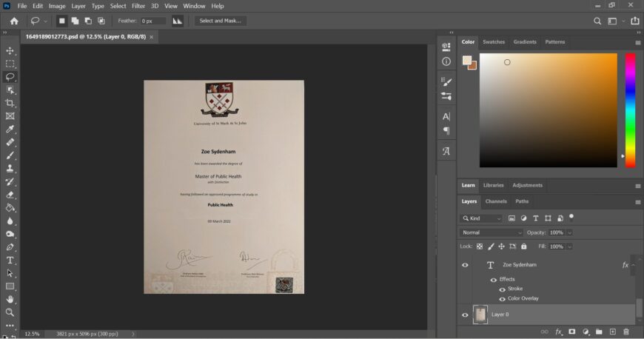Toggle Lock transparent pixels
The width and height of the screenshot is (644, 339).
480,246
